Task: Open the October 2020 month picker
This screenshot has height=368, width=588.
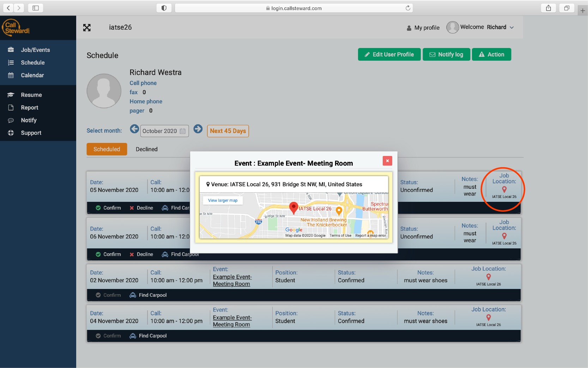Action: pos(164,131)
